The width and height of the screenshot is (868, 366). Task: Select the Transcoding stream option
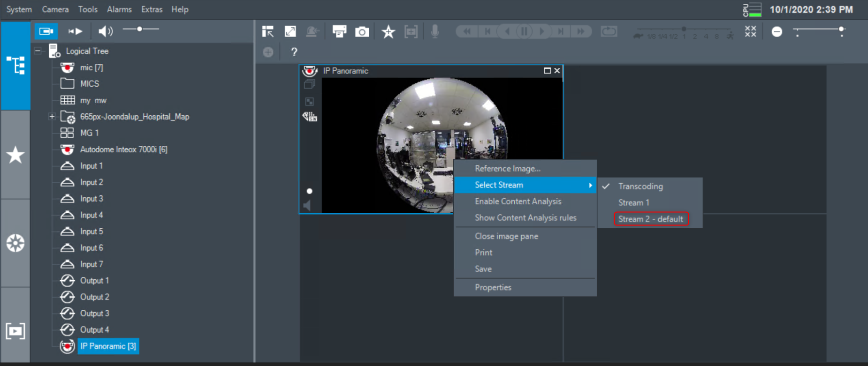click(x=640, y=186)
